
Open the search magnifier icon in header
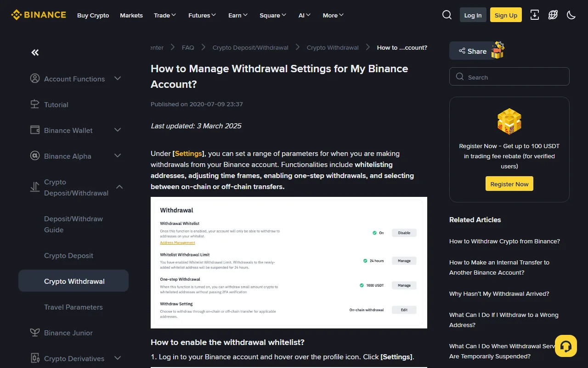click(447, 15)
